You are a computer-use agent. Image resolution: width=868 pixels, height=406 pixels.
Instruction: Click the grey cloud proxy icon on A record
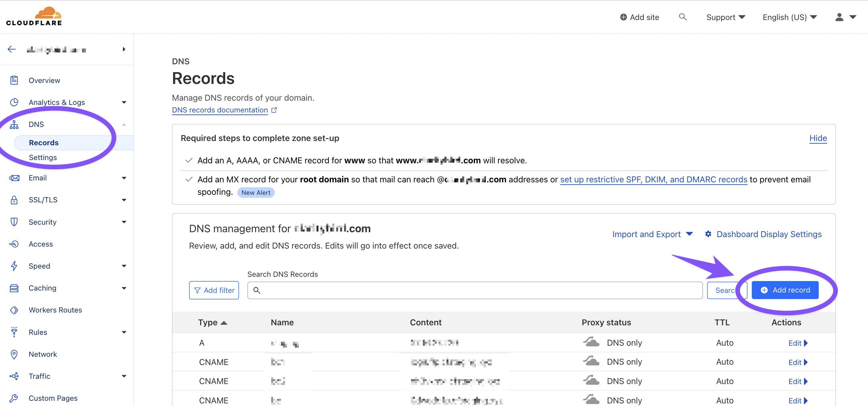591,342
